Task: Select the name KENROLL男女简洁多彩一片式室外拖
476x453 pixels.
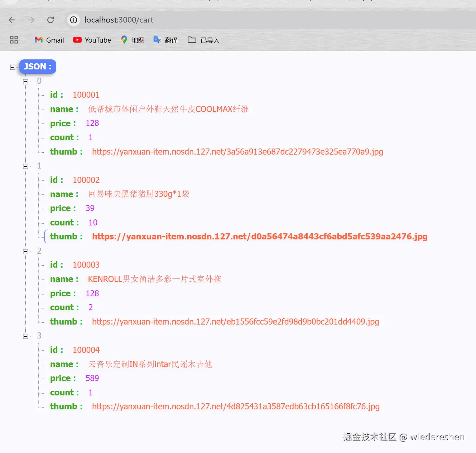Action: [x=154, y=279]
